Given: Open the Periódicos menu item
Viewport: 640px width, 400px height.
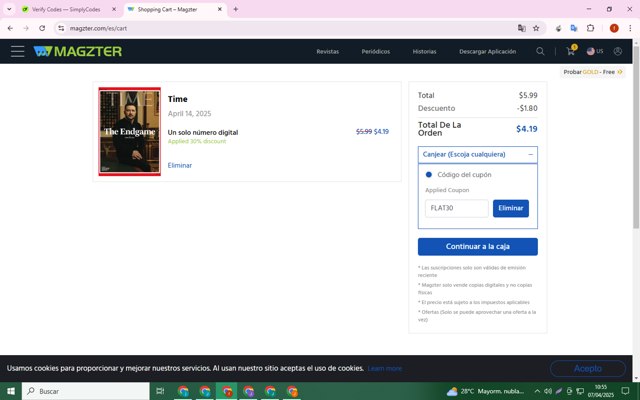Looking at the screenshot, I should point(376,51).
